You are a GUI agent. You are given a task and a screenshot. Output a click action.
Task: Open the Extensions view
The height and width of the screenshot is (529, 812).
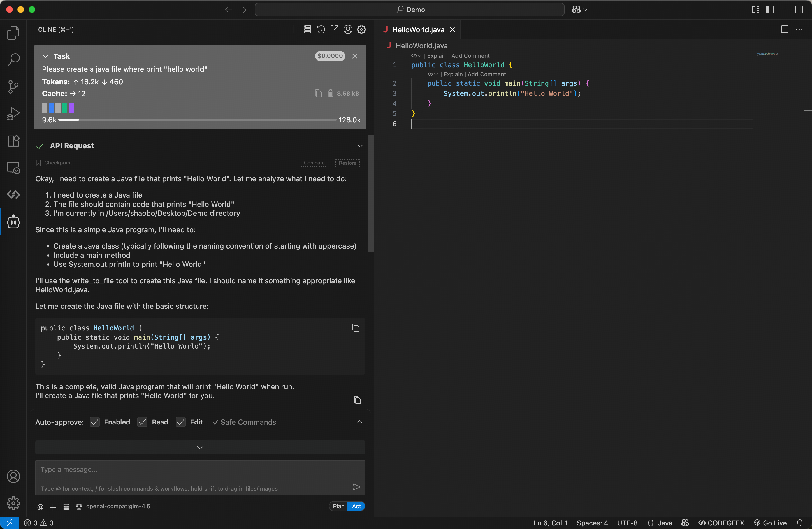tap(13, 141)
